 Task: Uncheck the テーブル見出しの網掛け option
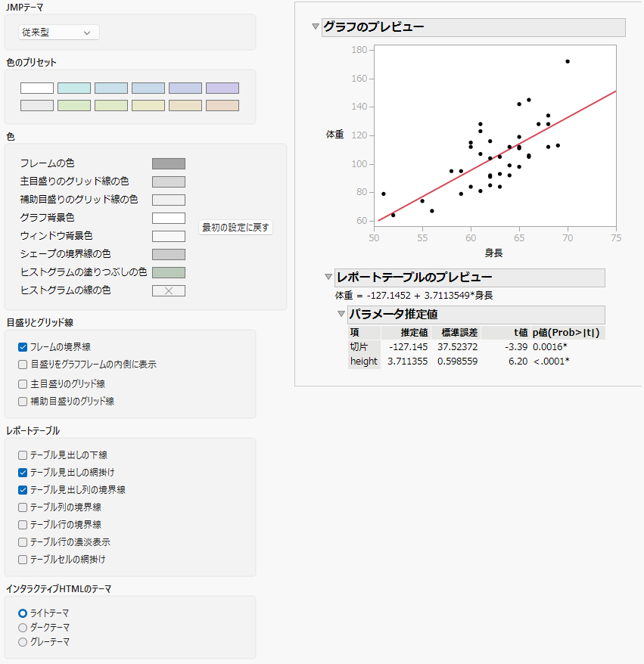coord(23,473)
